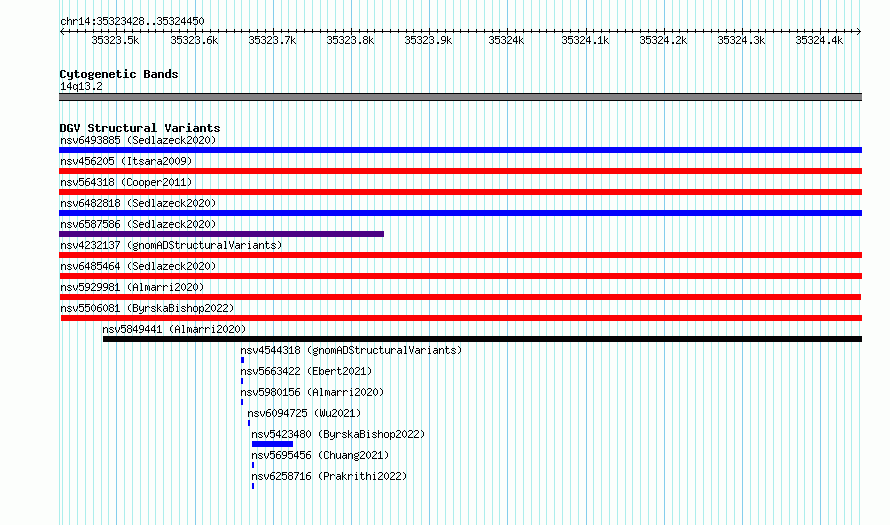Image resolution: width=890 pixels, height=525 pixels.
Task: Click ruler tick label 35324.4k
Action: (819, 40)
